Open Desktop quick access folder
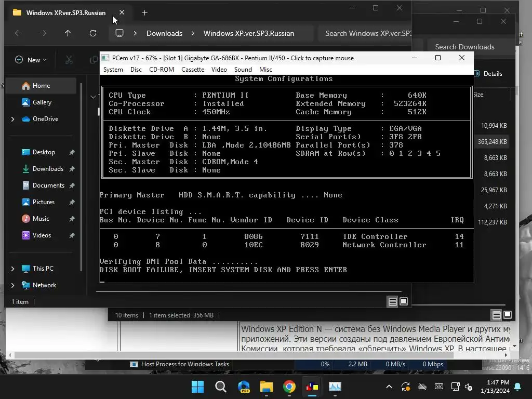 pos(44,152)
